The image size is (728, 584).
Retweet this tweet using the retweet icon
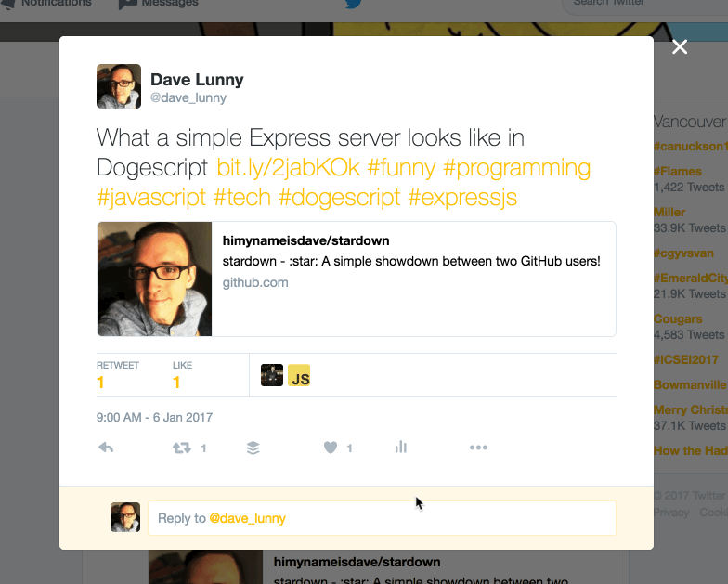coord(182,448)
